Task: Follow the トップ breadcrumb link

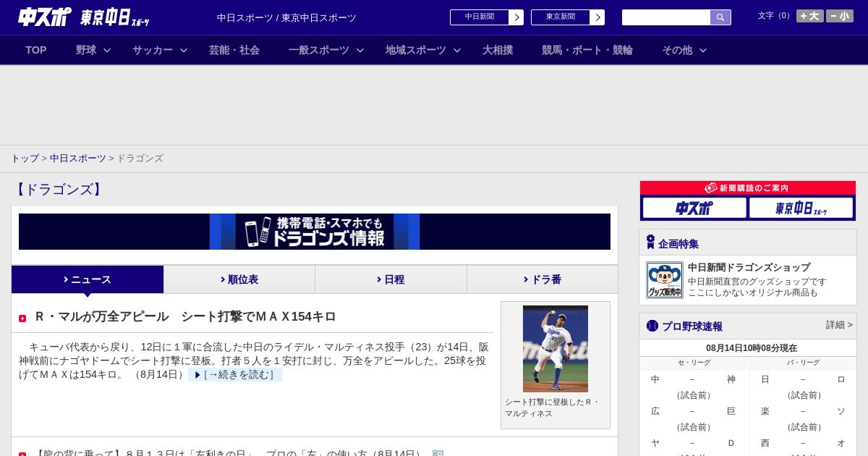Action: 25,158
